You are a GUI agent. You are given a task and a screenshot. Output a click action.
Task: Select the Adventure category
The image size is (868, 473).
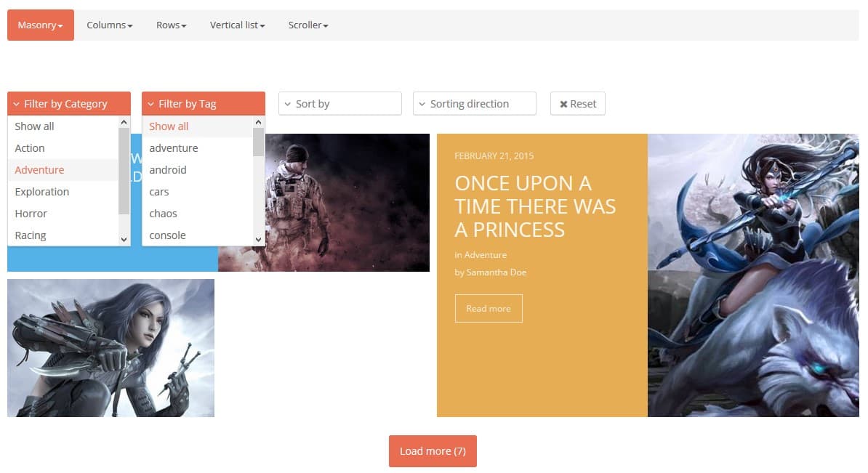tap(63, 170)
